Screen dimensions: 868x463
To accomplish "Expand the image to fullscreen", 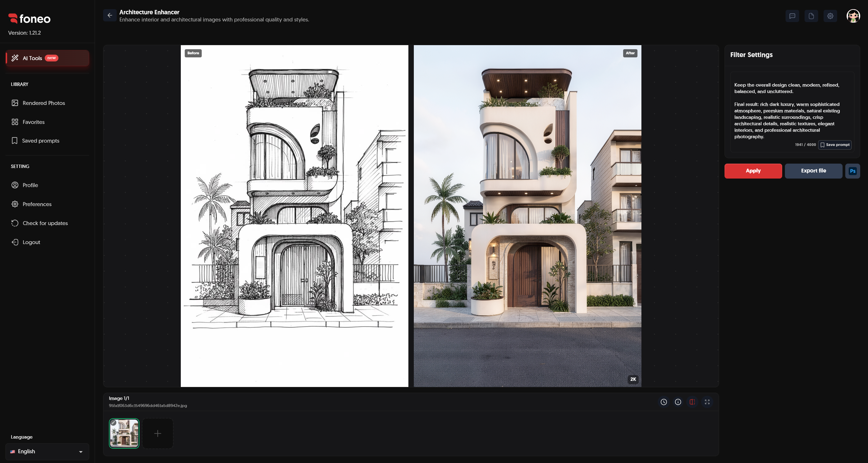I will coord(707,402).
